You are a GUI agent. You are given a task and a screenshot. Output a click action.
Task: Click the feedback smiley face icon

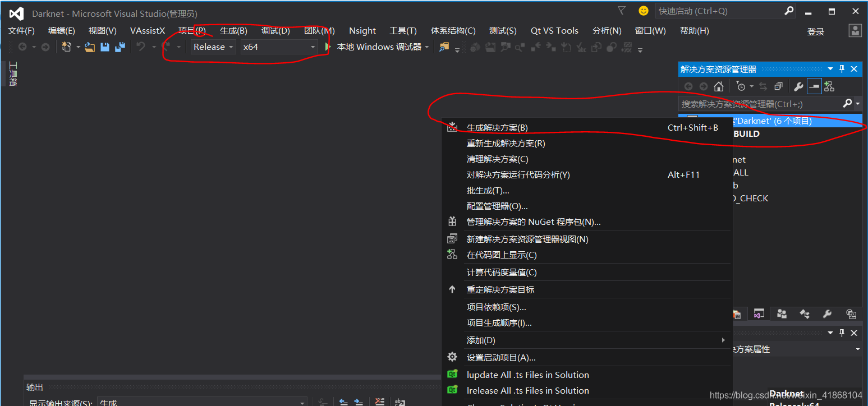(x=644, y=11)
